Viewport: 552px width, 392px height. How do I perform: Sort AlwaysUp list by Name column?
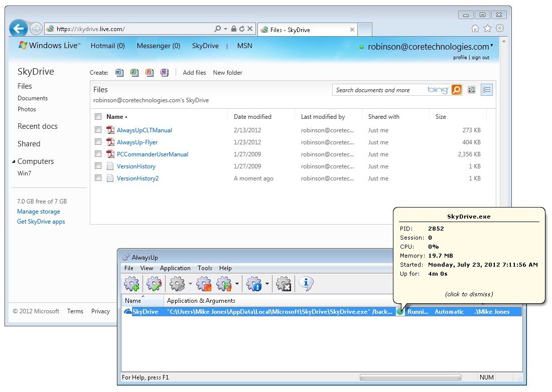(x=143, y=301)
